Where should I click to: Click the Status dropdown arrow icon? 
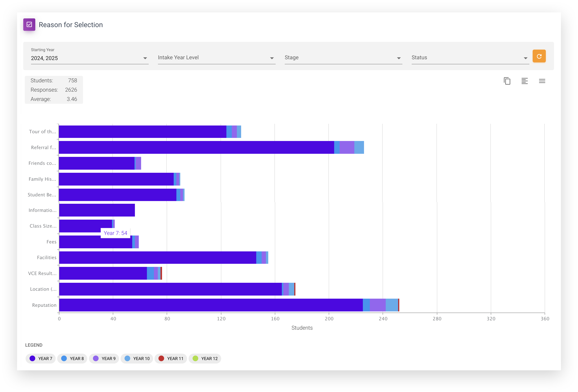pos(525,58)
